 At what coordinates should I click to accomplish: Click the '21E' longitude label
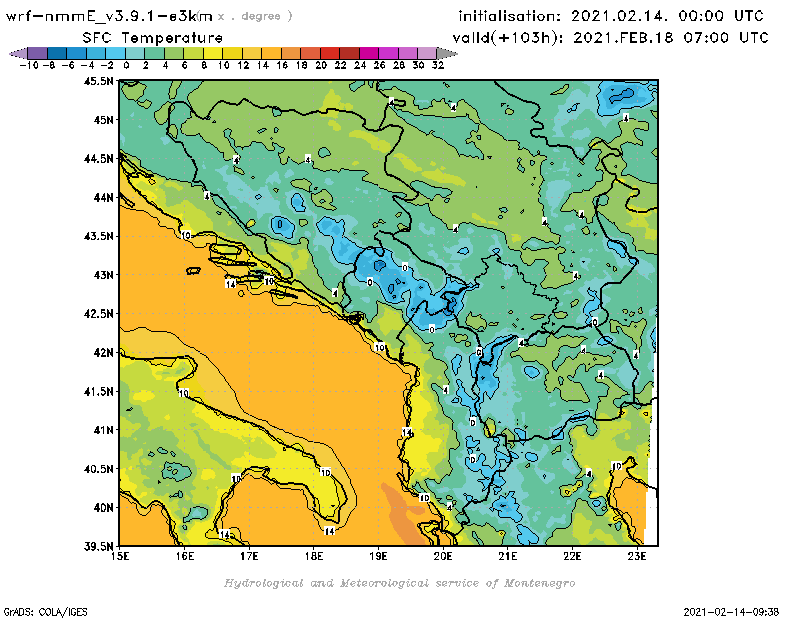(x=508, y=556)
